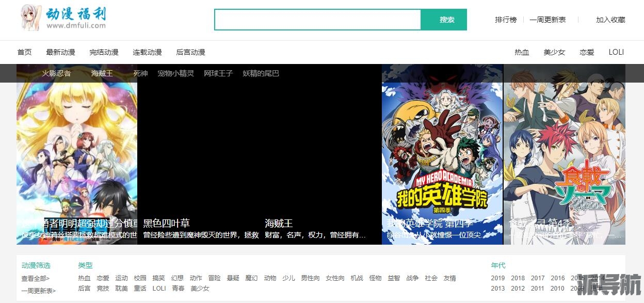
Task: Filter by 搞笑 genre
Action: [x=158, y=278]
